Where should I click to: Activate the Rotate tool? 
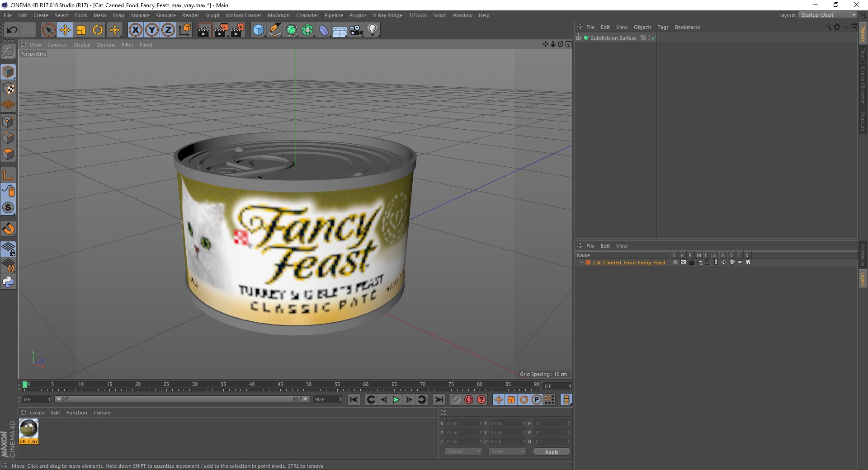[98, 30]
